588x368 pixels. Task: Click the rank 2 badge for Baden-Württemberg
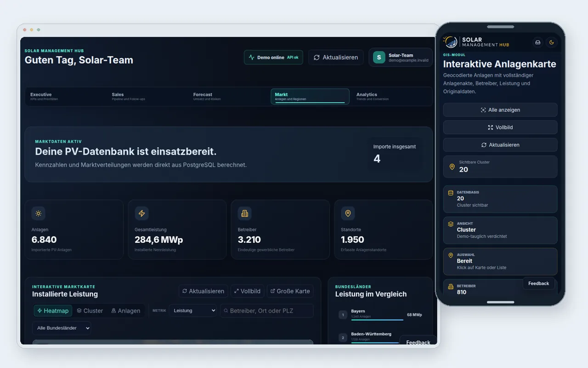[x=343, y=338]
